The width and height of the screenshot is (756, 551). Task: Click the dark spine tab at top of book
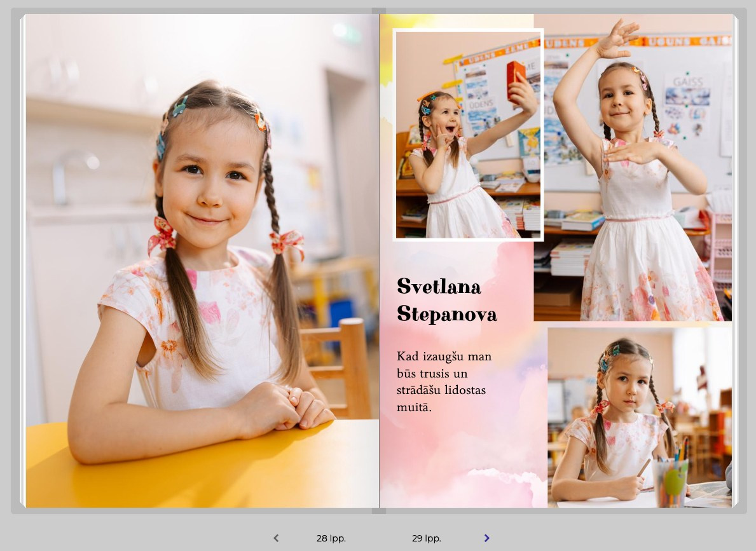tap(379, 11)
